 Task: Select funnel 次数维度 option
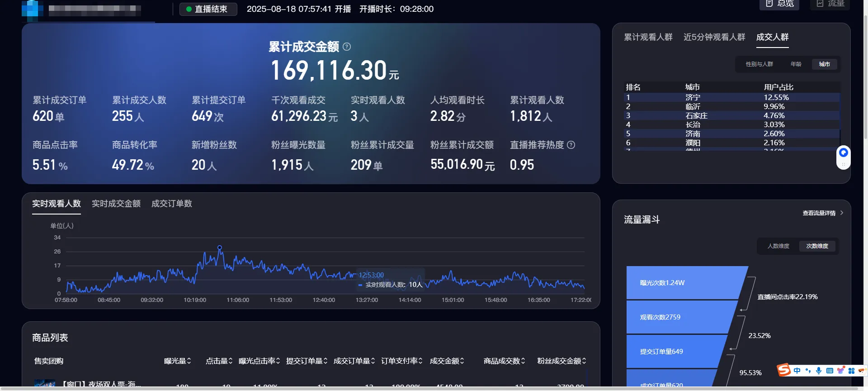[x=817, y=246]
